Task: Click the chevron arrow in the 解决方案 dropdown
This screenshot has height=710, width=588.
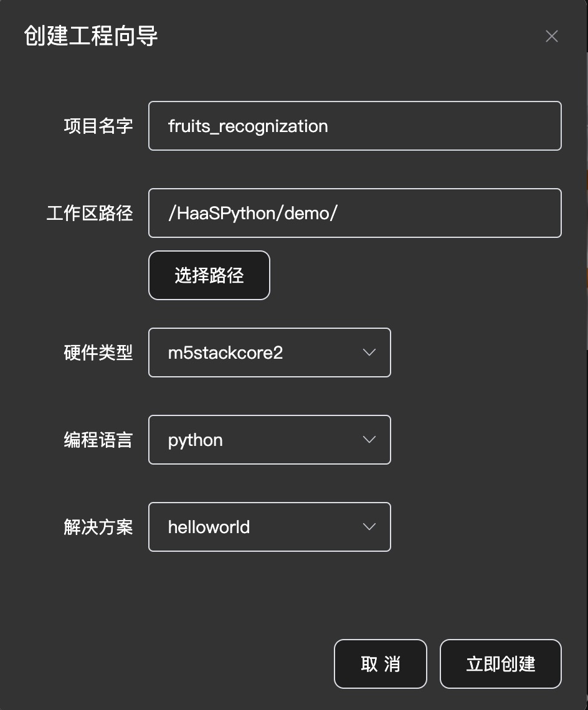Action: (x=369, y=527)
